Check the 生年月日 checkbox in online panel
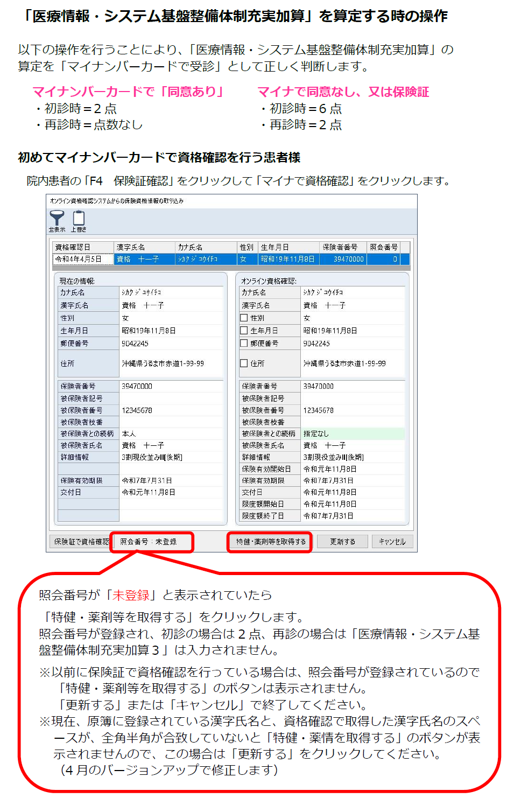Viewport: 521px width, 812px height. (244, 331)
